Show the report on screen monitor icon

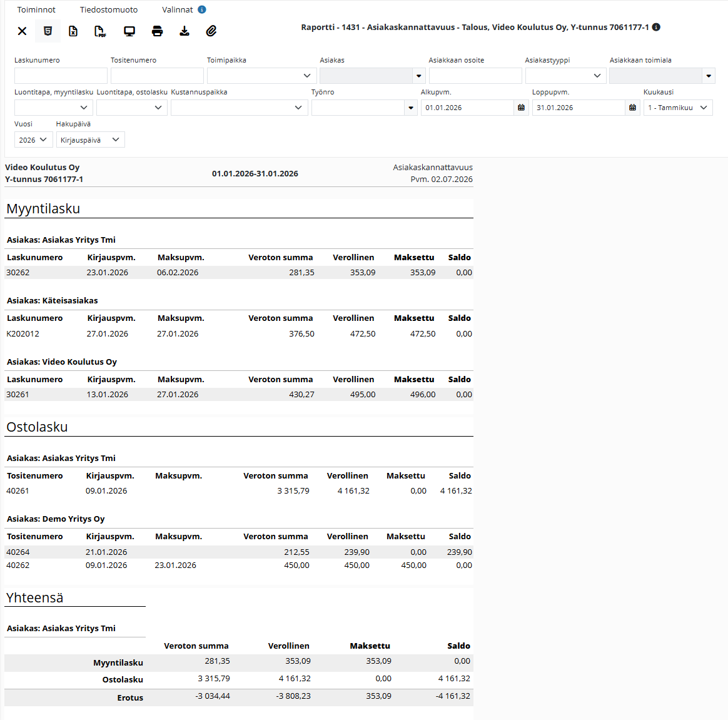point(129,31)
